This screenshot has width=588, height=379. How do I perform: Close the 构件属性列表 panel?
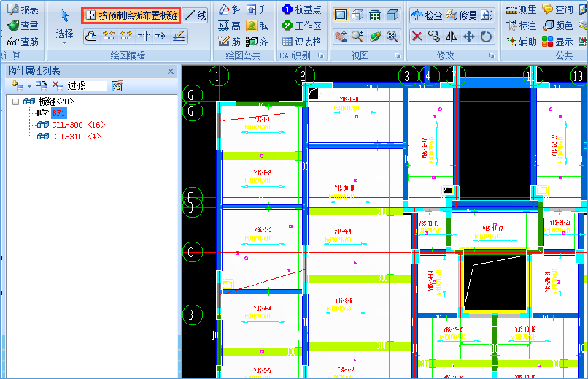[171, 71]
